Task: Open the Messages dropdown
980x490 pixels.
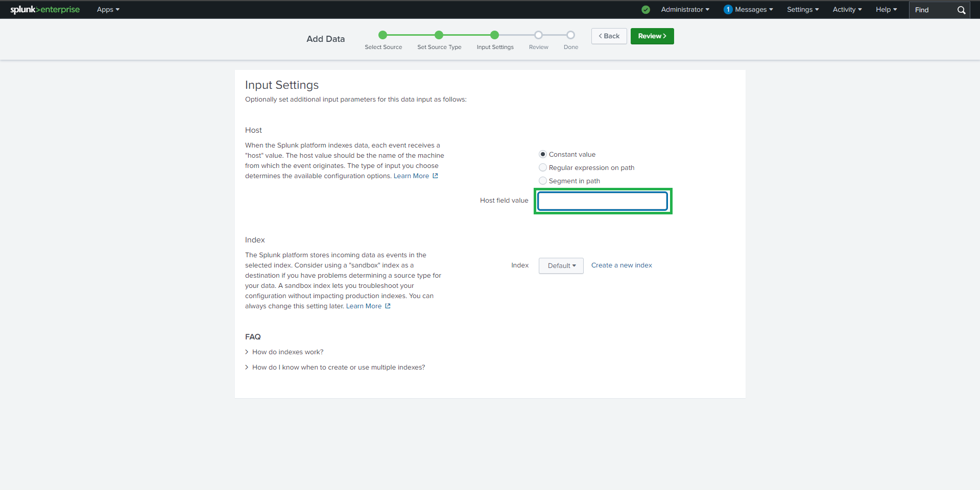Action: point(753,9)
